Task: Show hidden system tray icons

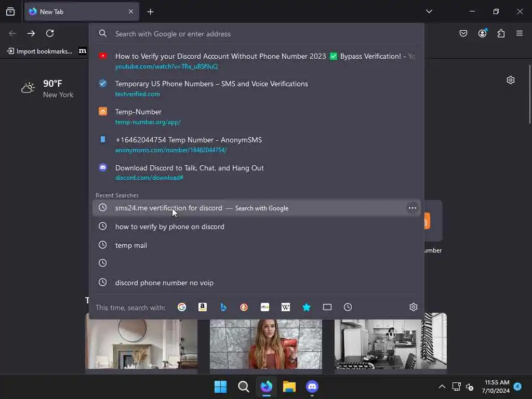Action: pos(442,387)
